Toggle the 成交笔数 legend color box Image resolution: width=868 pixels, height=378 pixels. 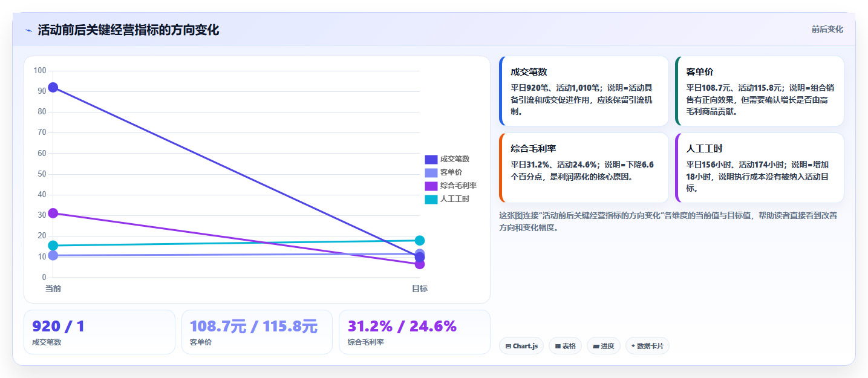click(431, 159)
